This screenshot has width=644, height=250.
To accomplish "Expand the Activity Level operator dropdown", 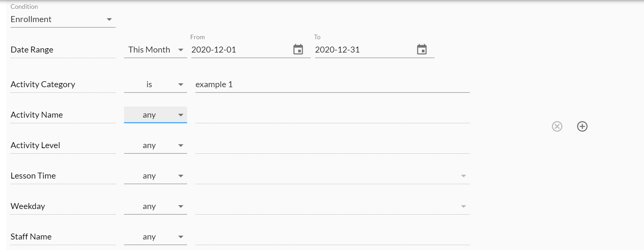I will coord(155,145).
